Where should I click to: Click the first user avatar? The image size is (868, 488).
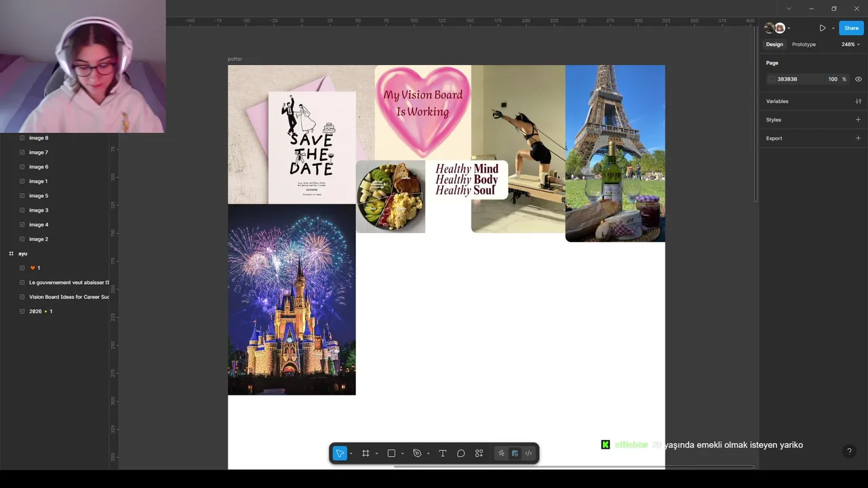point(769,28)
